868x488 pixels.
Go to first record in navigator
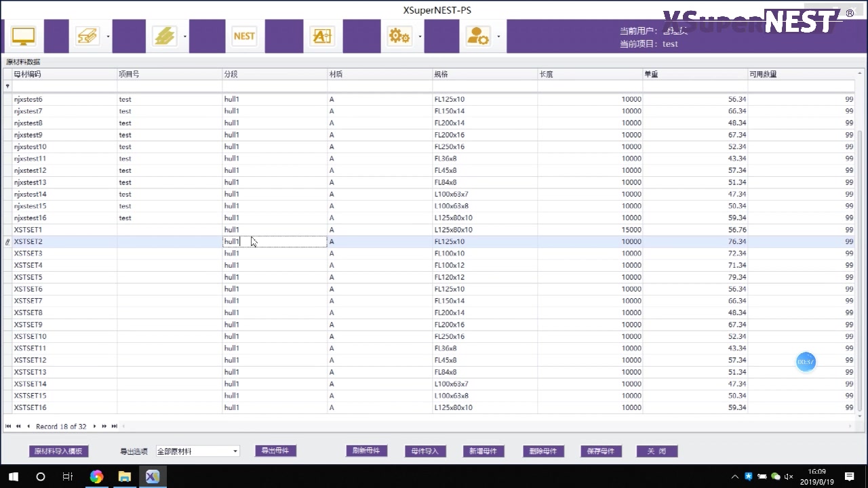[x=8, y=426]
